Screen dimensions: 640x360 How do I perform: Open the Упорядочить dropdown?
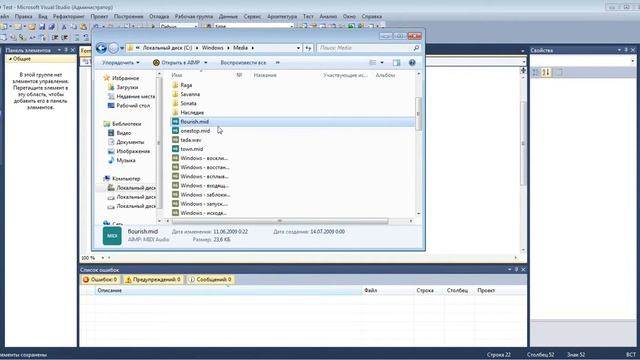coord(121,63)
